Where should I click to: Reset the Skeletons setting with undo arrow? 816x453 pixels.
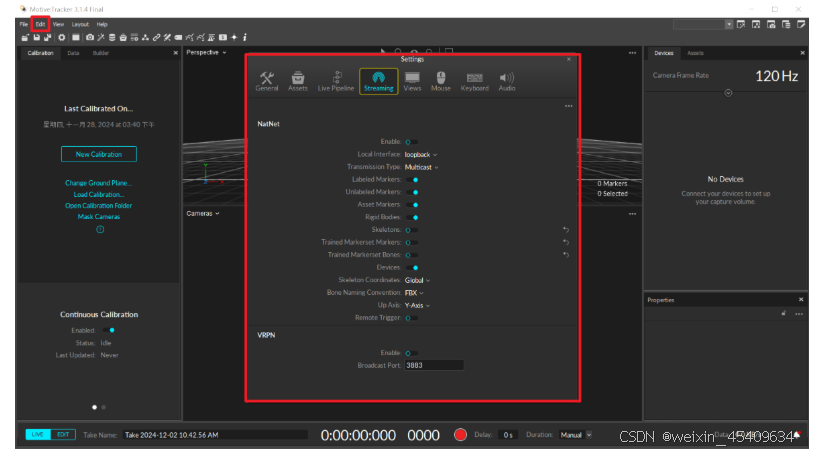point(566,230)
